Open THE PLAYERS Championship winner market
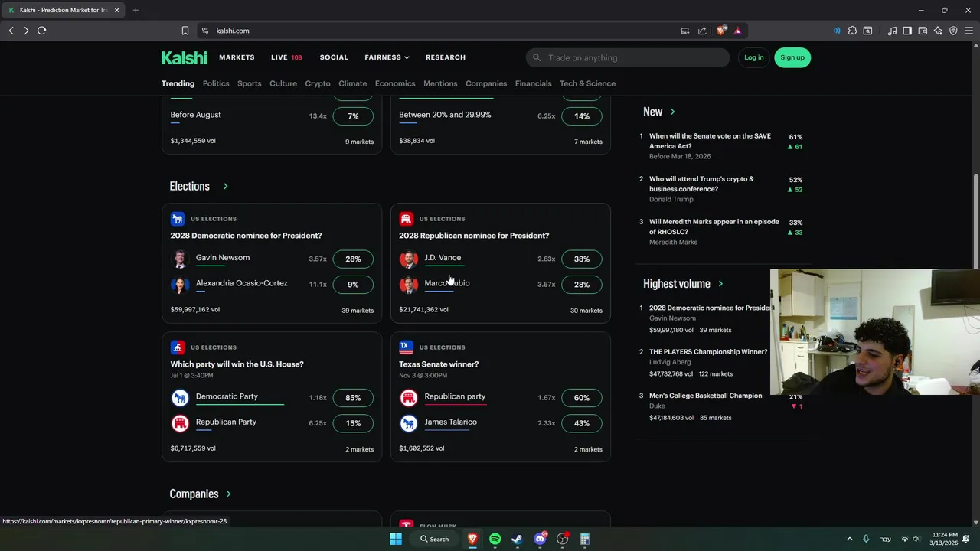Screen dimensions: 980x551 point(708,352)
